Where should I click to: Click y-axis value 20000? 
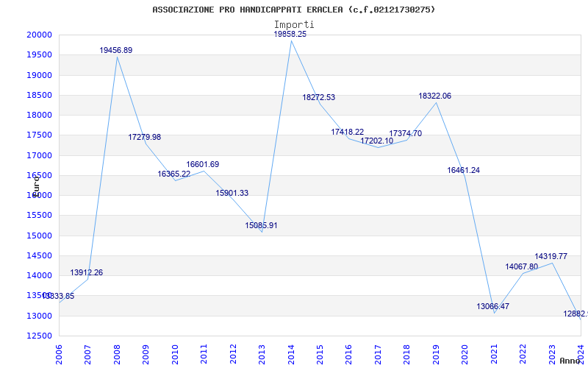tap(39, 35)
